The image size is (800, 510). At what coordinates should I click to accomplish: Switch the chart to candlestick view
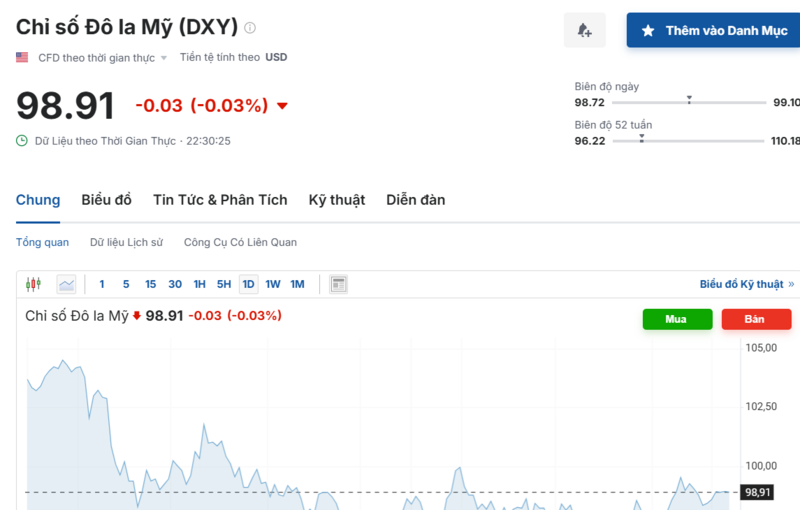pyautogui.click(x=33, y=284)
